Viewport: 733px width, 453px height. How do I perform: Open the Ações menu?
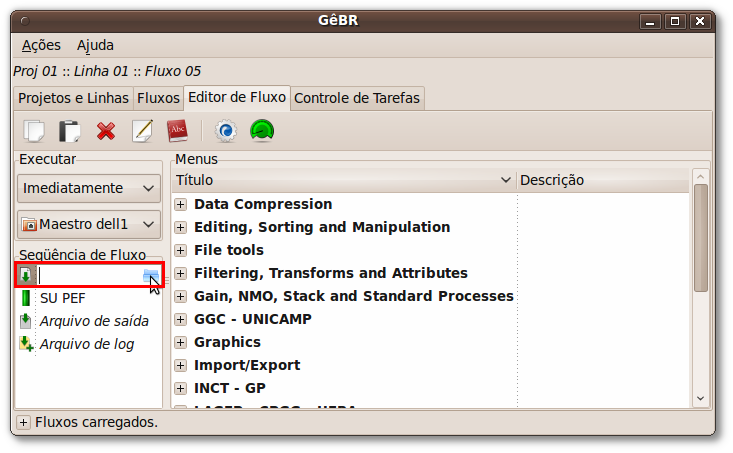pos(41,45)
